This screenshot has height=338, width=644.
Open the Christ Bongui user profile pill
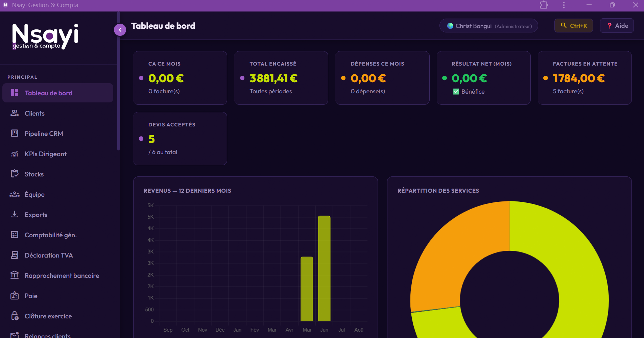tap(489, 26)
